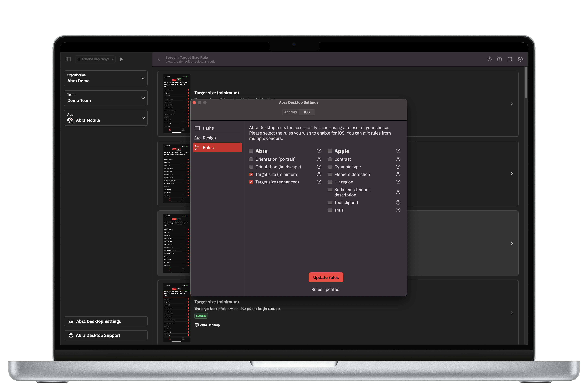Open the third result screenshot thumbnail
The image size is (588, 387).
coord(176,243)
